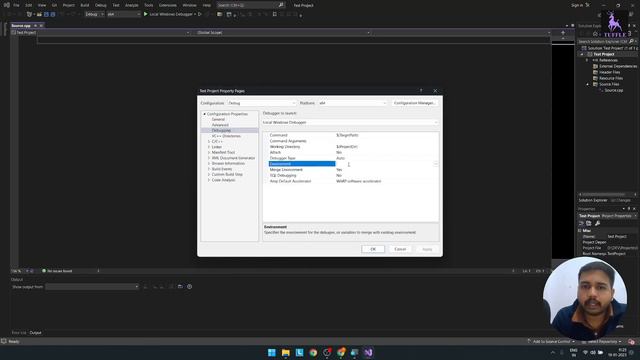Screen dimensions: 640x360
Task: Open toolbar Solution Configurations Debug dropdown
Action: (x=94, y=14)
